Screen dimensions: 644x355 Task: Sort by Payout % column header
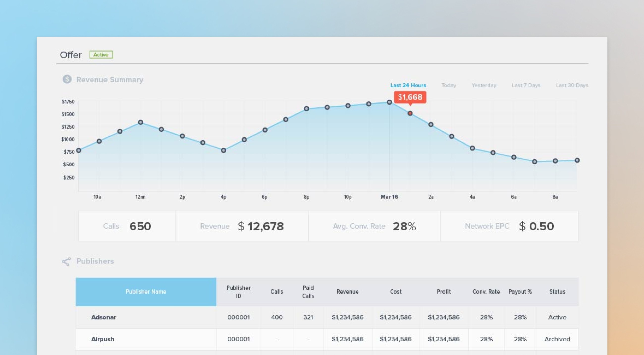(520, 292)
